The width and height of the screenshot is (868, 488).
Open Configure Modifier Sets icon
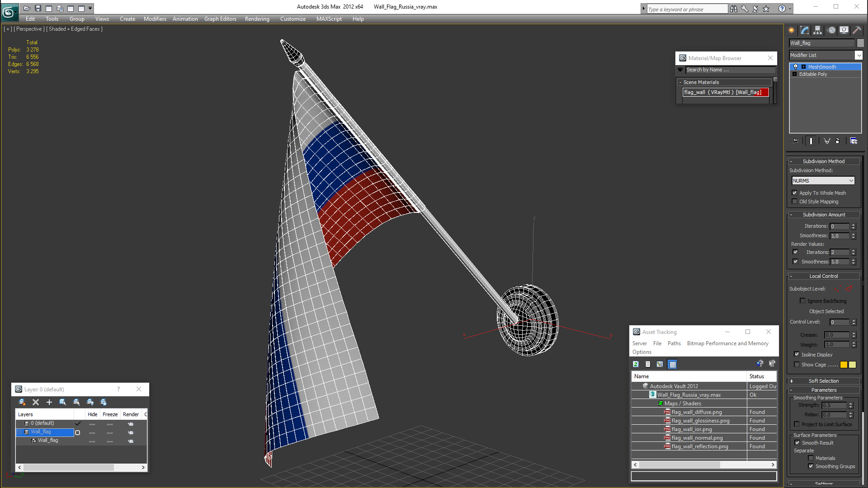[x=854, y=141]
